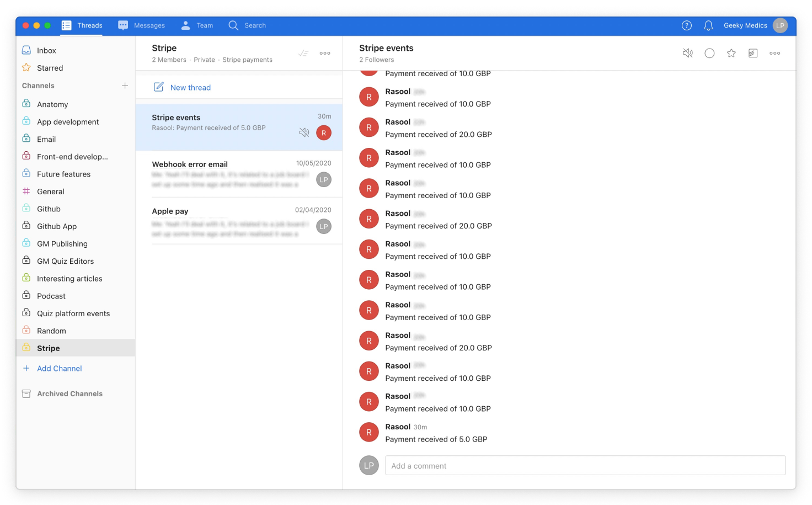
Task: Click Add Channel link
Action: click(x=60, y=369)
